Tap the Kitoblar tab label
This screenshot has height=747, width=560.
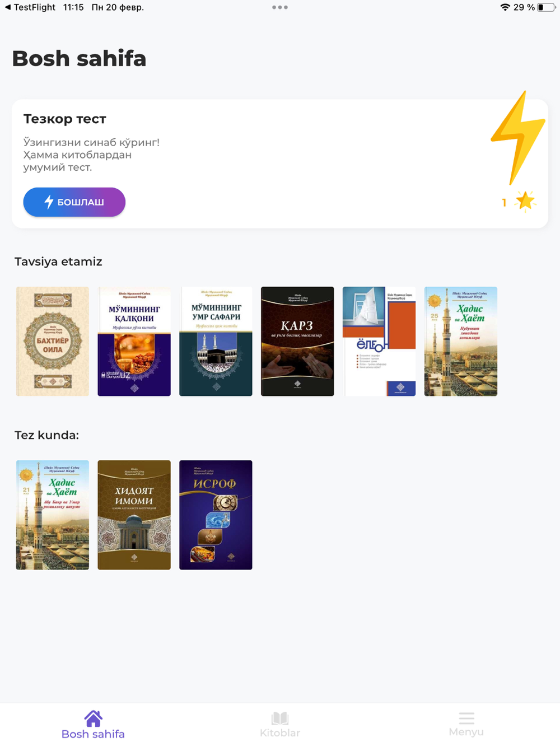coord(280,732)
